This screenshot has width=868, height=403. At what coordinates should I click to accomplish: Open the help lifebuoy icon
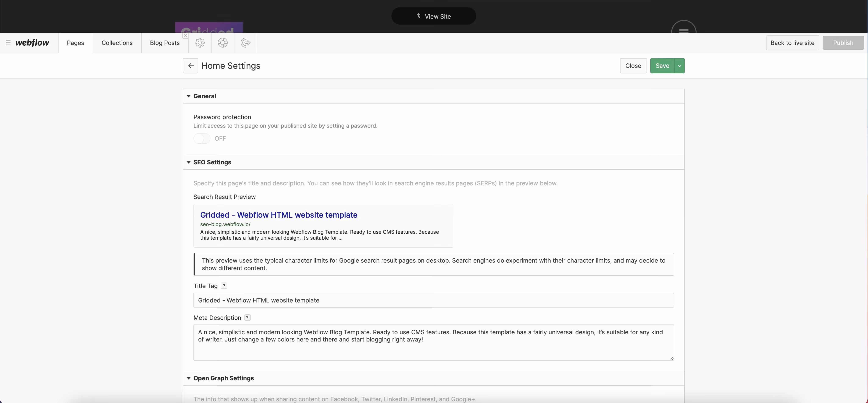(x=223, y=43)
